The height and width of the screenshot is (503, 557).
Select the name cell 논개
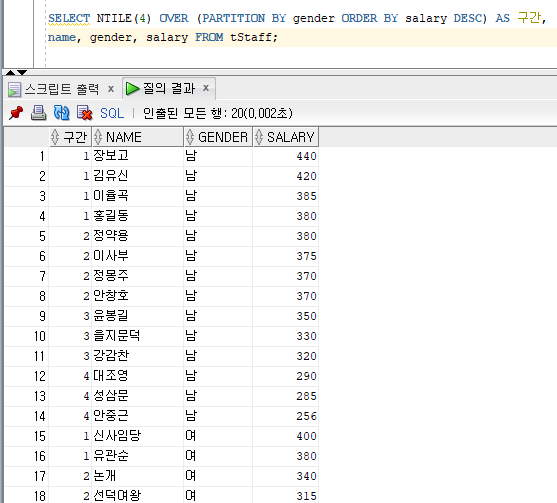click(138, 475)
